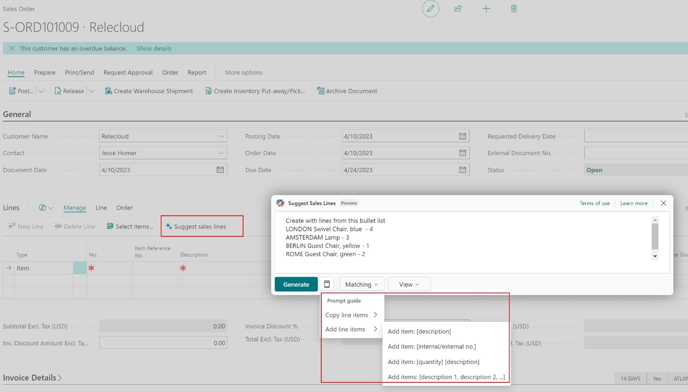Image resolution: width=688 pixels, height=392 pixels.
Task: Click the edit pencil icon at top
Action: (x=430, y=9)
